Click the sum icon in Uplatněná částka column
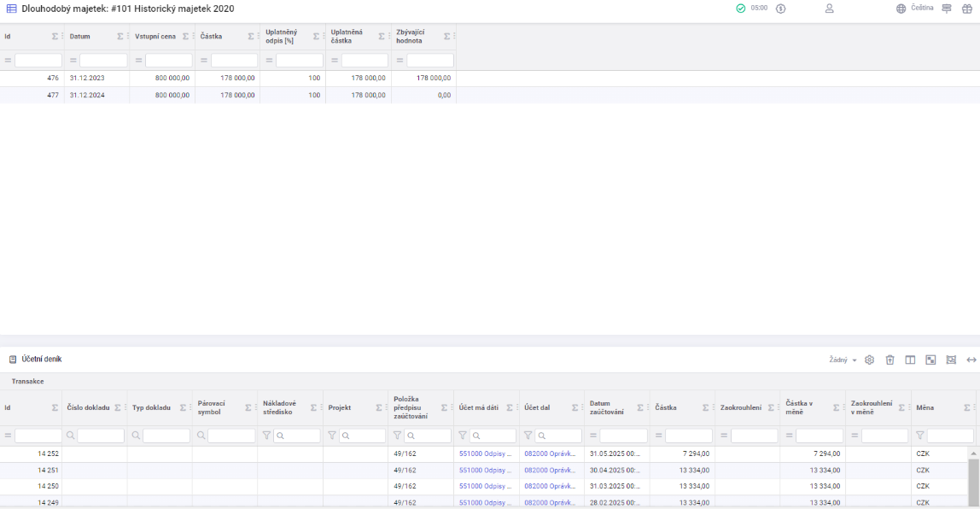Viewport: 980px width, 509px height. (382, 36)
